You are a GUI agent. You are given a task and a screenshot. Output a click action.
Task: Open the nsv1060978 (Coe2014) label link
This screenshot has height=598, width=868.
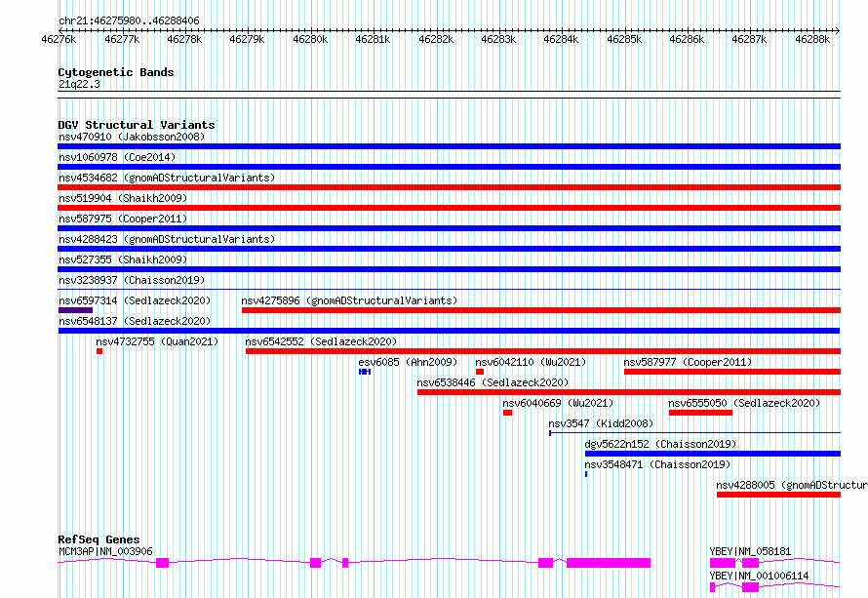[x=117, y=157]
